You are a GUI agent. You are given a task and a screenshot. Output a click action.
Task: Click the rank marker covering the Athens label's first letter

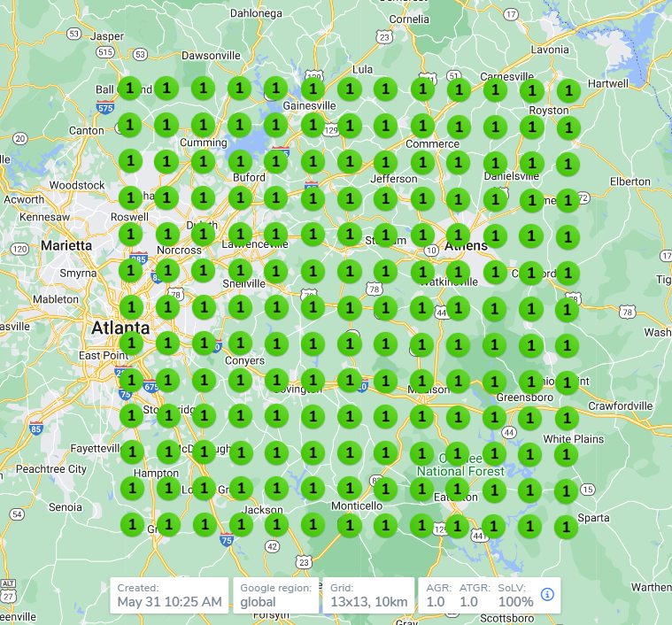[458, 235]
